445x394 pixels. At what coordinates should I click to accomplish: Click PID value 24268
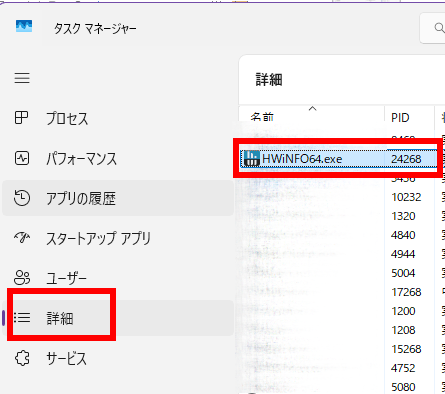click(406, 159)
